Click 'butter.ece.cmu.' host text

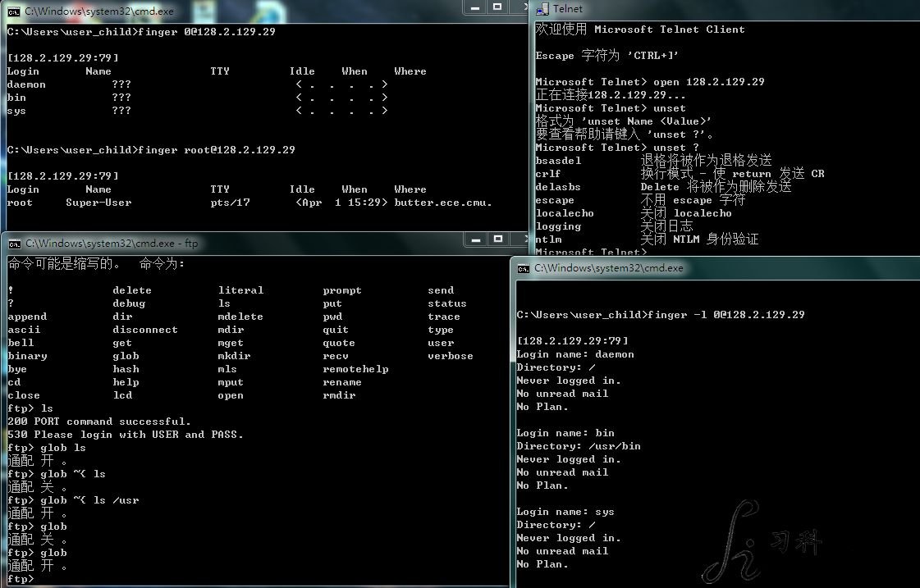(x=443, y=203)
